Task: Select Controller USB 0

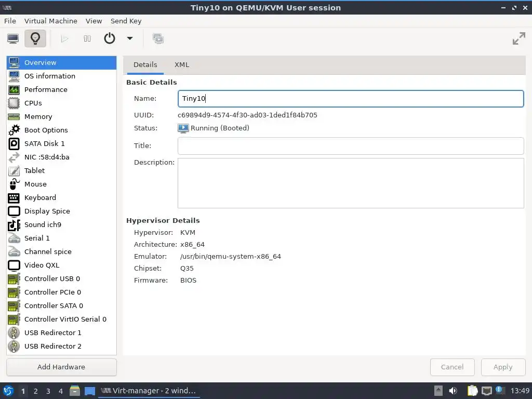Action: click(x=61, y=278)
